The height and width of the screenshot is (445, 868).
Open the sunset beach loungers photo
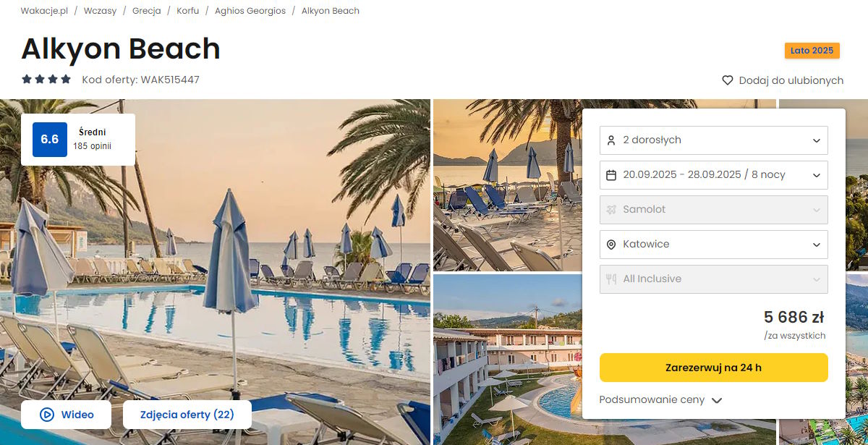(508, 185)
